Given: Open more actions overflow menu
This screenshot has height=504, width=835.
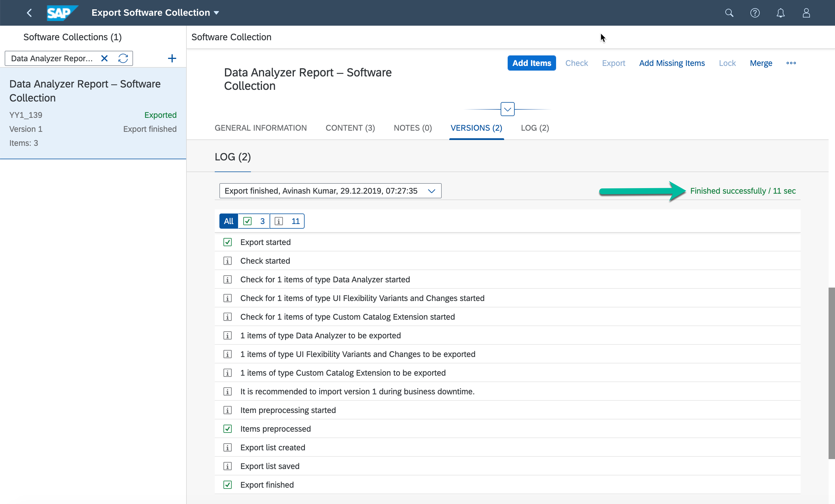Looking at the screenshot, I should coord(791,63).
